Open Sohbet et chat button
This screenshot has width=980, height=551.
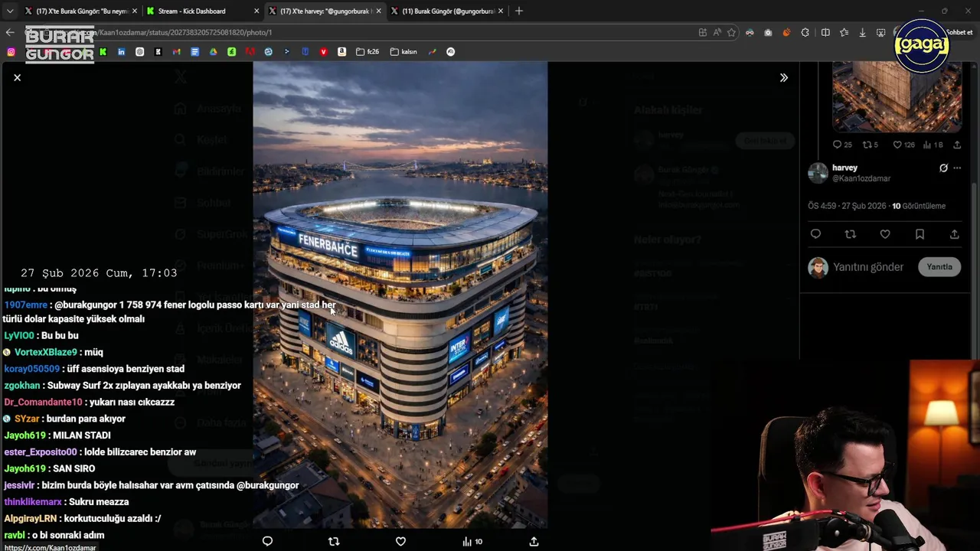[x=959, y=32]
